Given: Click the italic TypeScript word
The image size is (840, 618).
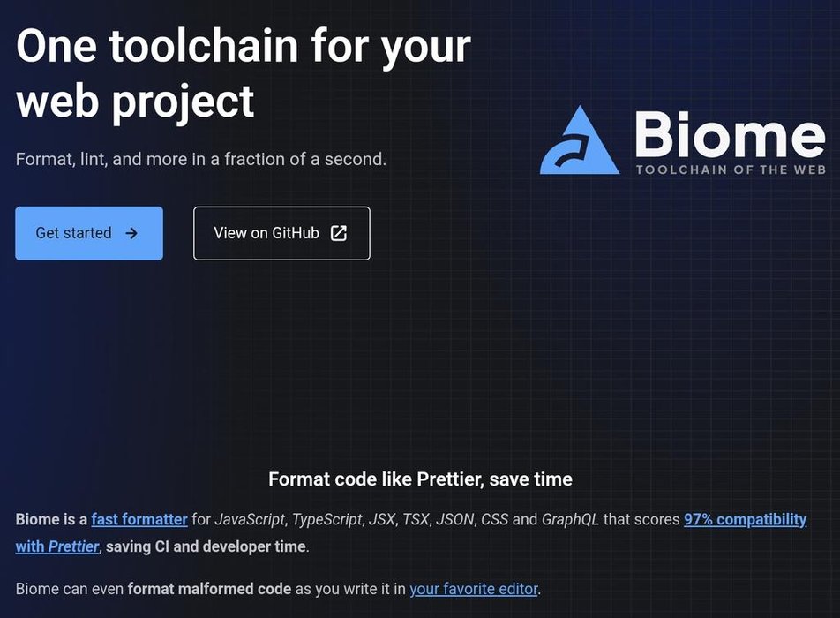Looking at the screenshot, I should click(x=326, y=519).
